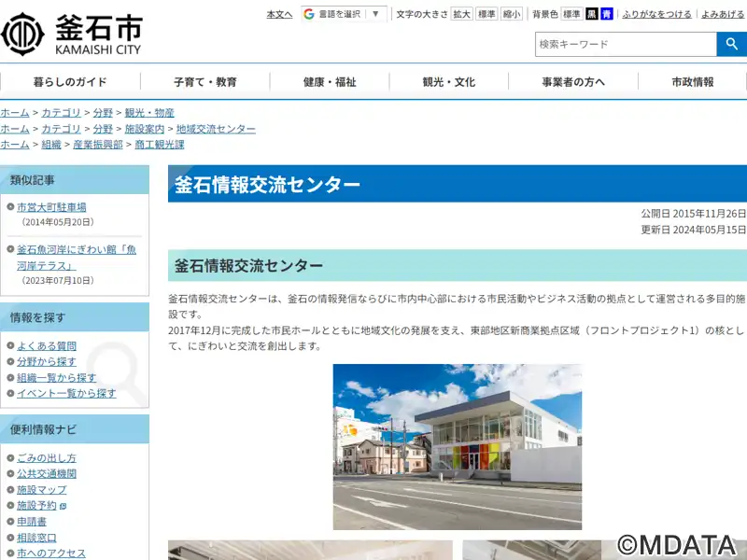Select the 標準 background color option
Viewport: 747px width, 560px height.
[571, 14]
